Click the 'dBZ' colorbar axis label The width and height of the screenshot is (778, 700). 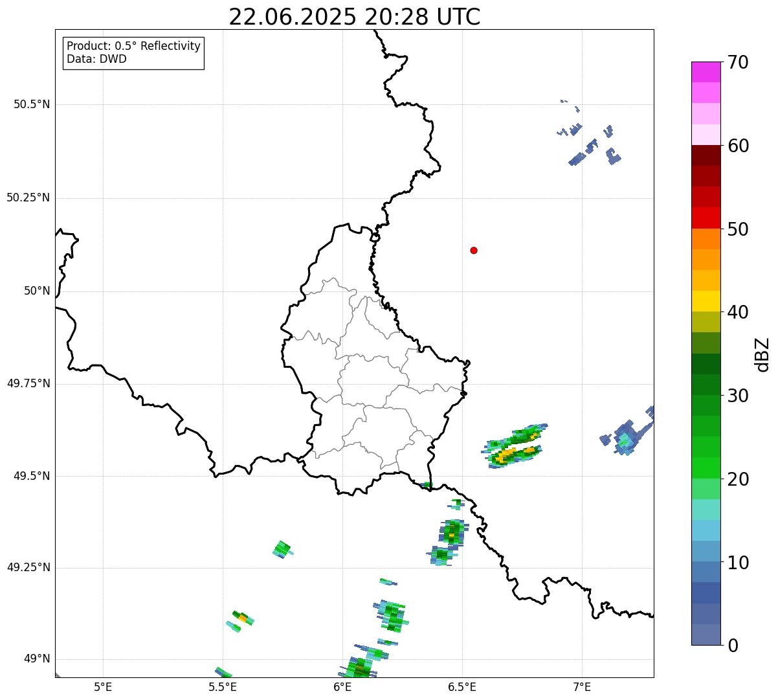[762, 354]
